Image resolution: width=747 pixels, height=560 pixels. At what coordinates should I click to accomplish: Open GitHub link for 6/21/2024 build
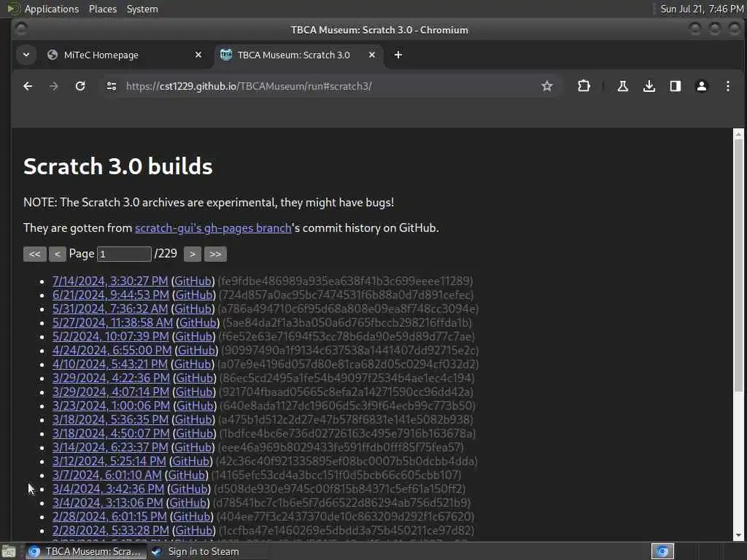194,295
